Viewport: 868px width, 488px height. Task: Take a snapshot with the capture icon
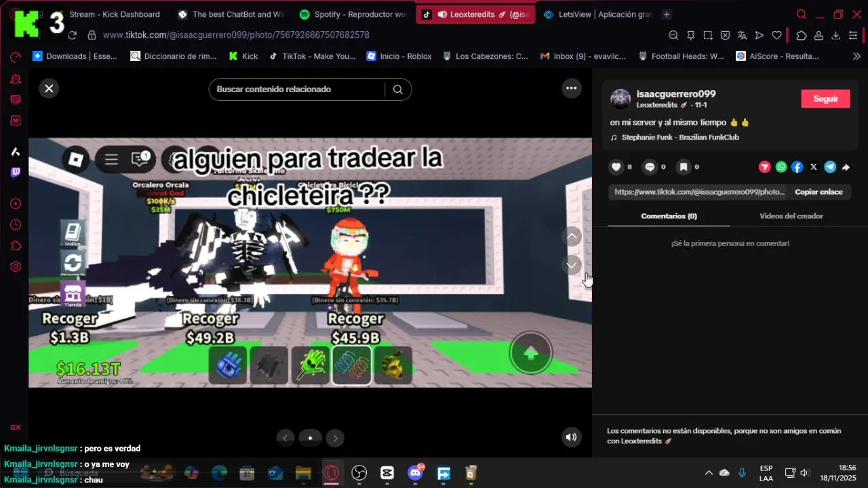(707, 35)
